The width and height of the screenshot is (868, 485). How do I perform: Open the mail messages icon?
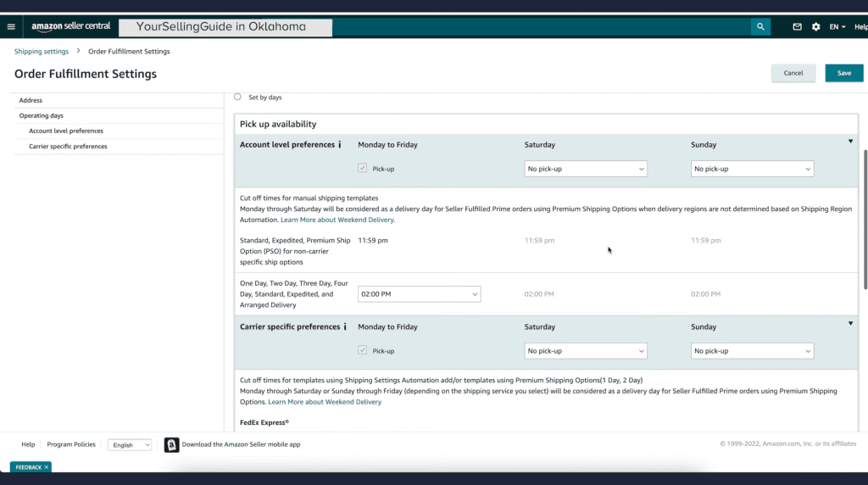(797, 26)
